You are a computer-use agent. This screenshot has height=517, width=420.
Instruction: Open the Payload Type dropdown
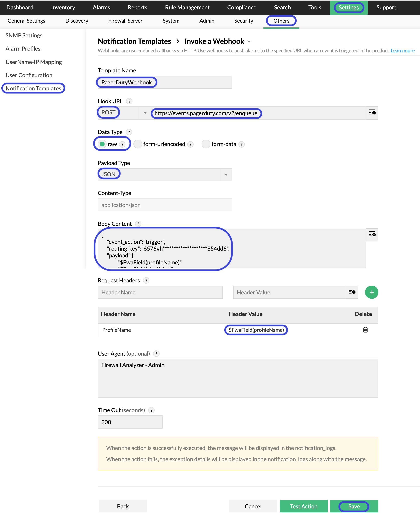pos(226,175)
